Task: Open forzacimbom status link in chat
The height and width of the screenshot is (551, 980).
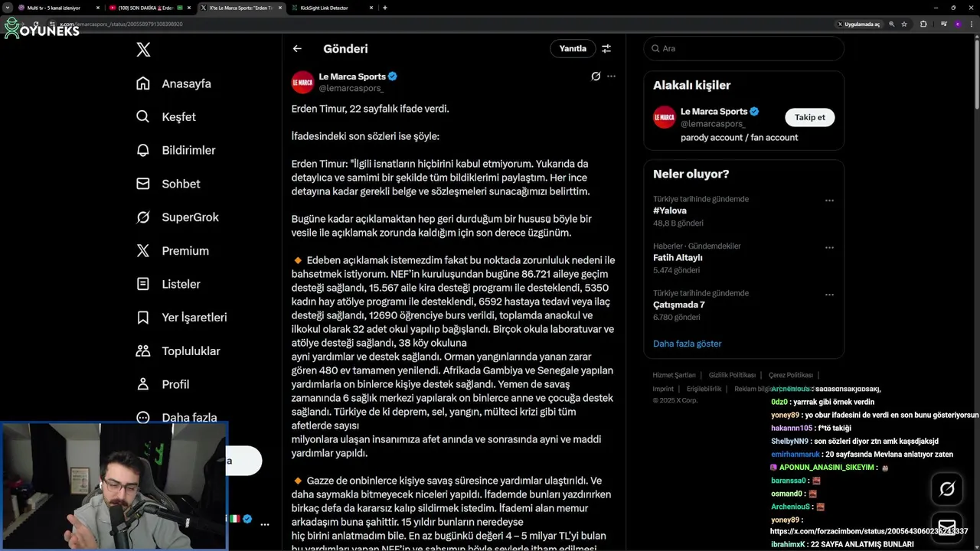Action: (x=869, y=531)
